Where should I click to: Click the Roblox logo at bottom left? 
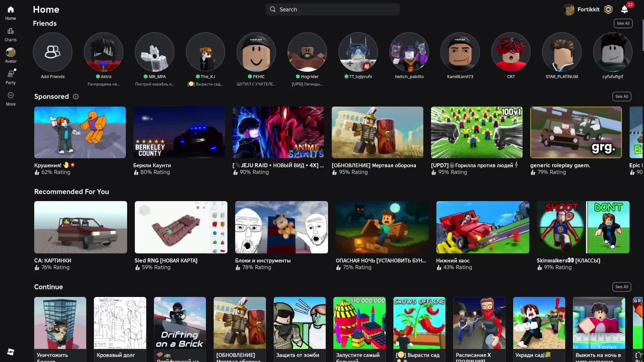(x=10, y=352)
